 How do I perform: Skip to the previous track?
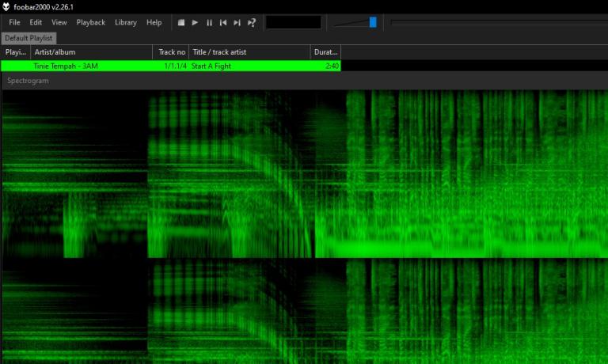(223, 22)
